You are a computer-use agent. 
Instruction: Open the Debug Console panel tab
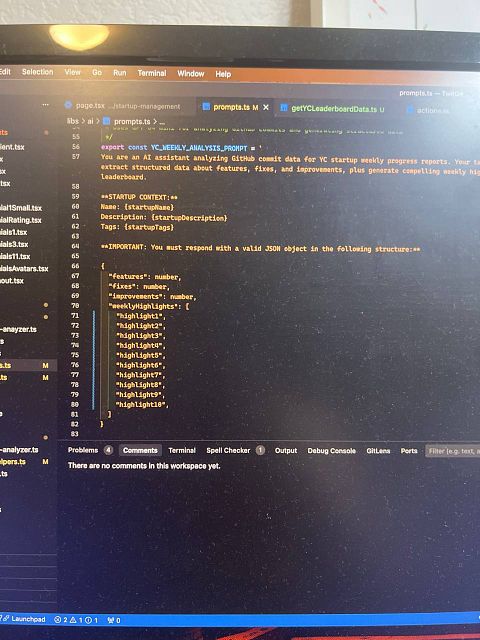(x=331, y=451)
